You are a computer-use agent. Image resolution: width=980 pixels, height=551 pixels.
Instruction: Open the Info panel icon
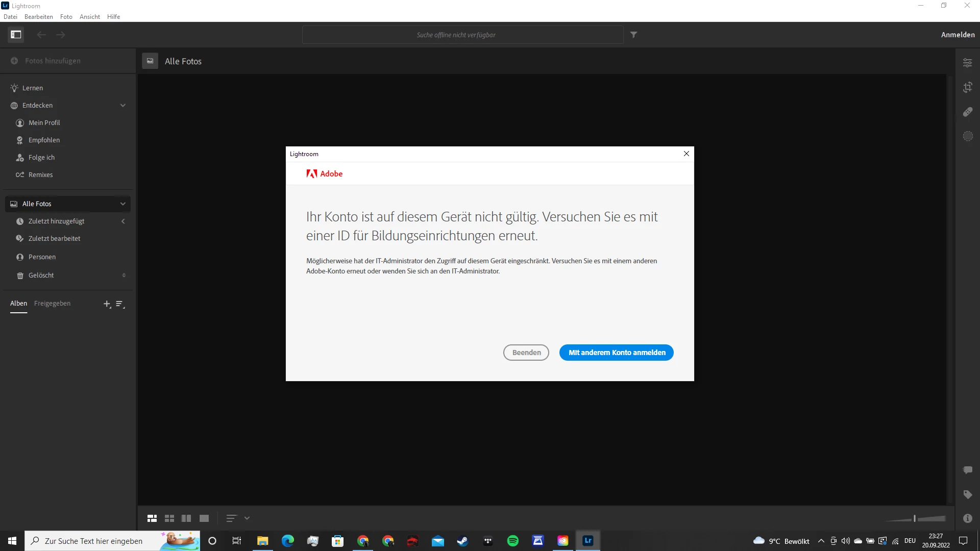coord(967,518)
